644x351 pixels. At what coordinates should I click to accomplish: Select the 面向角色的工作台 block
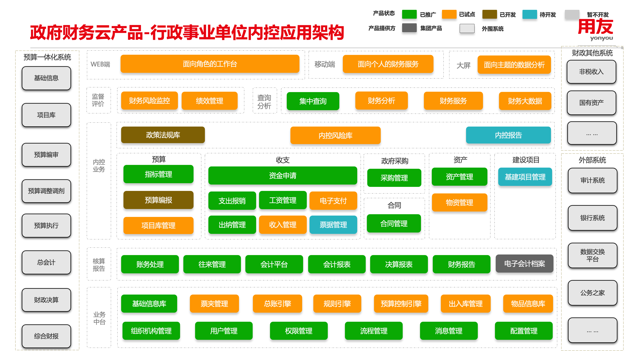[x=210, y=64]
